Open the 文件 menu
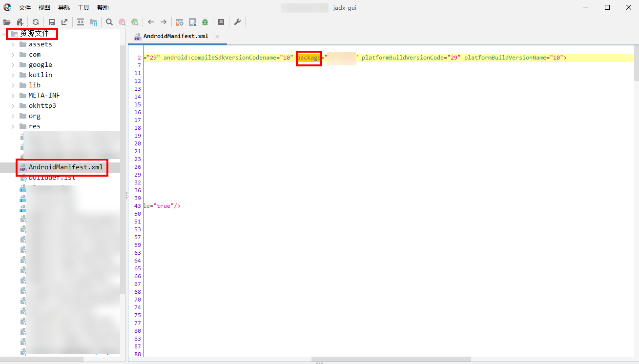The image size is (639, 364). click(25, 8)
